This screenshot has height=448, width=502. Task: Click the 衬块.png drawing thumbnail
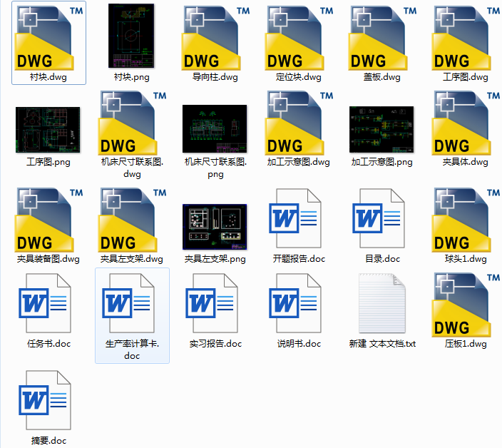(x=131, y=36)
